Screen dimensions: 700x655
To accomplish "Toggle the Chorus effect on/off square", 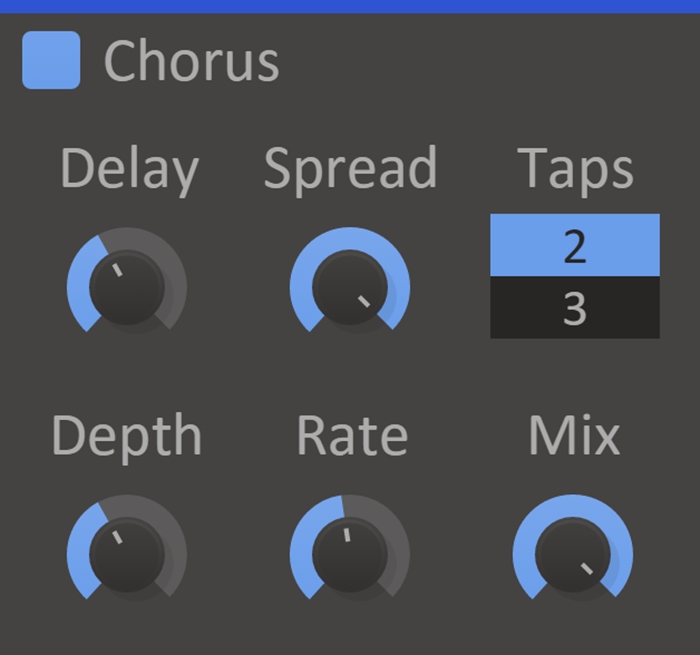I will coord(51,60).
